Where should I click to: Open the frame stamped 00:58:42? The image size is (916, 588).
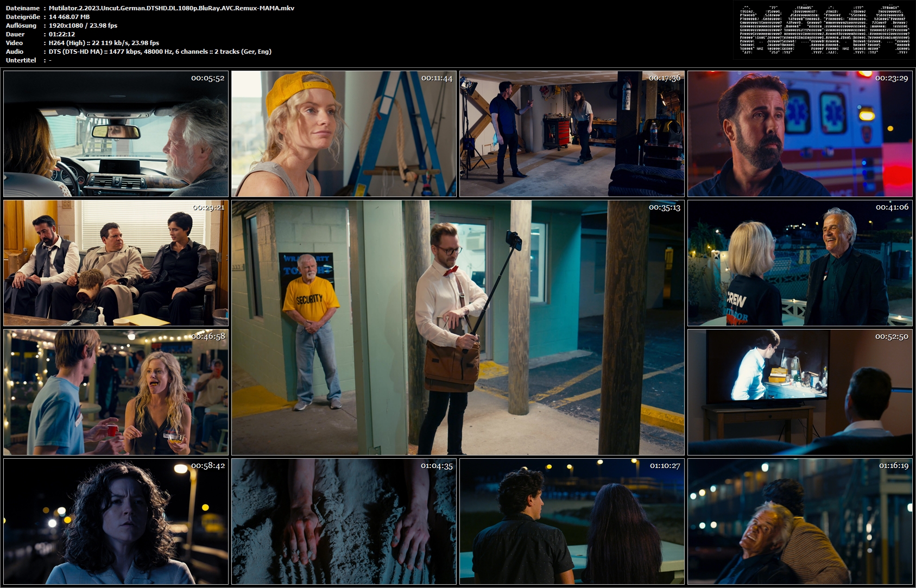pos(116,521)
